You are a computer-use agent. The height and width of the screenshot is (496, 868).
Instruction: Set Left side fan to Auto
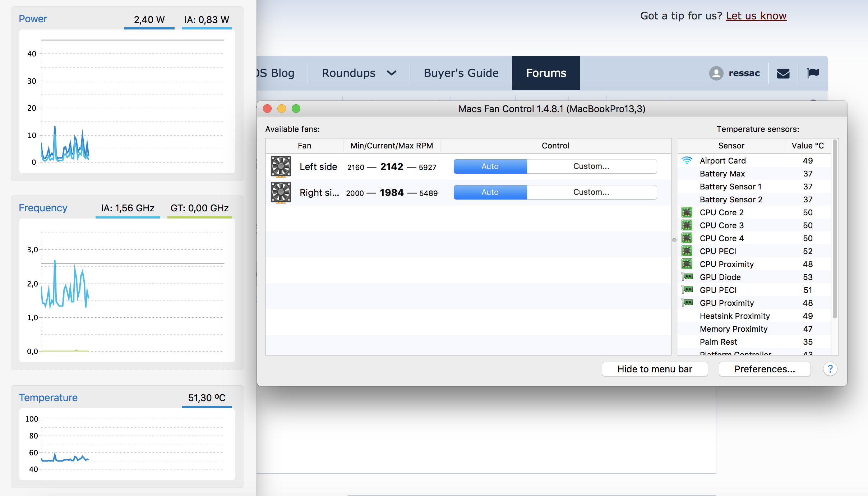(490, 166)
